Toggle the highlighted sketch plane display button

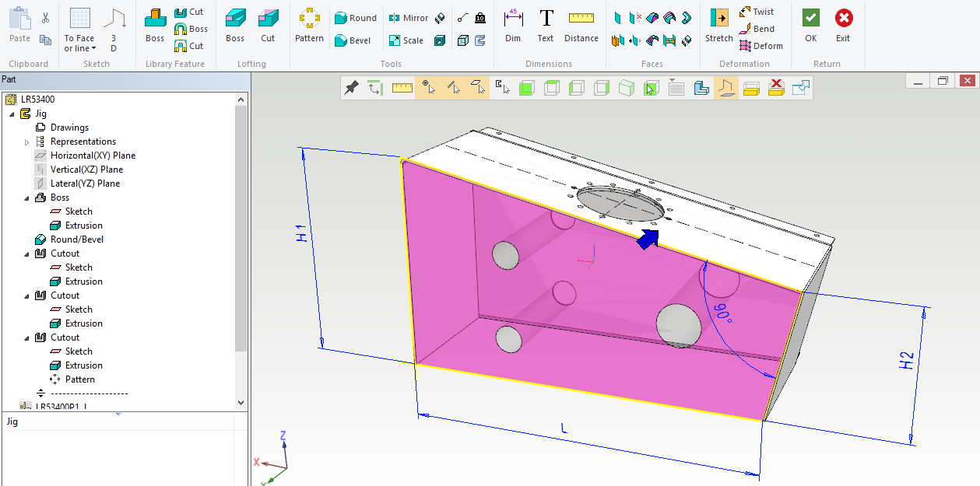tap(725, 88)
